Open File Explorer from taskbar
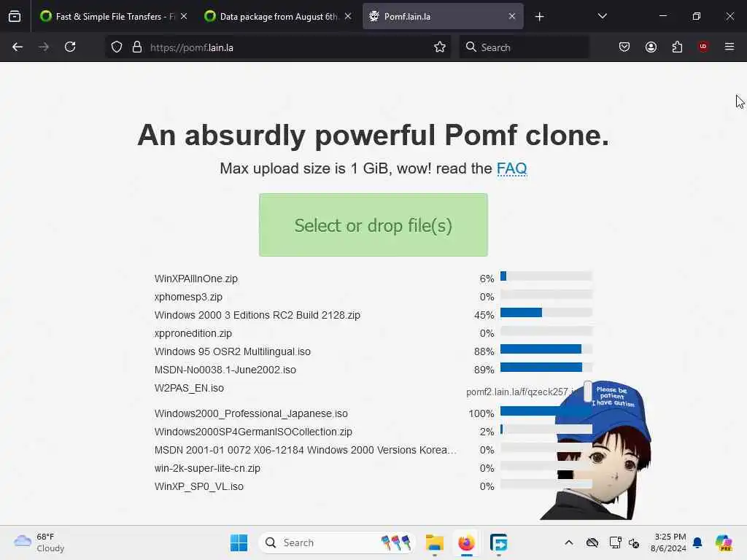747x560 pixels. [x=435, y=542]
